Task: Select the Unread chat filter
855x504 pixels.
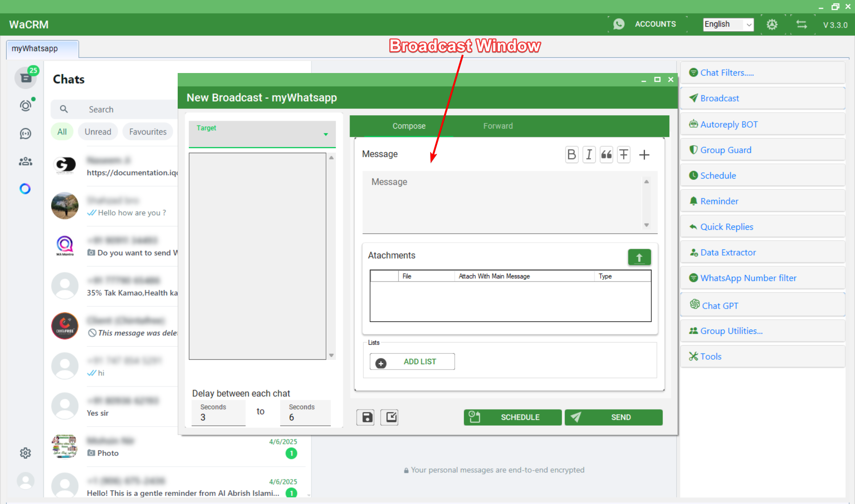Action: point(98,132)
